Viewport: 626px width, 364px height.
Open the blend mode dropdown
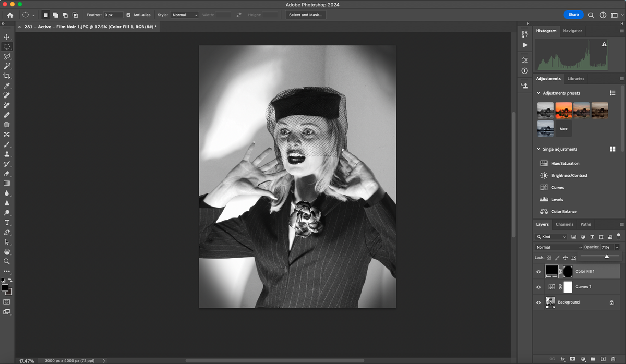(x=558, y=247)
